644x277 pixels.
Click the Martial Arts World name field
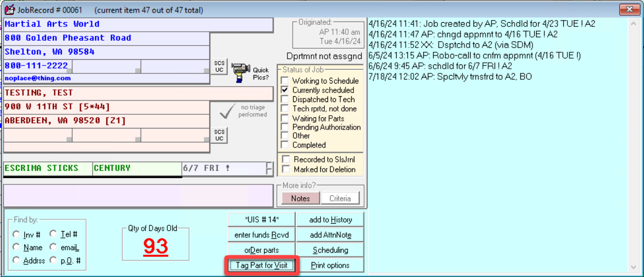tap(137, 24)
